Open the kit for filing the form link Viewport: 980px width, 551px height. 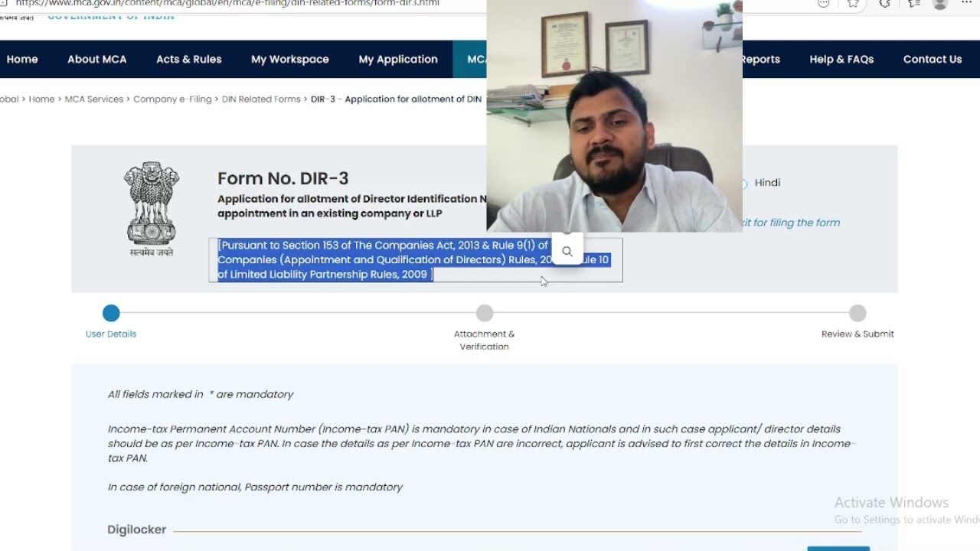[791, 223]
